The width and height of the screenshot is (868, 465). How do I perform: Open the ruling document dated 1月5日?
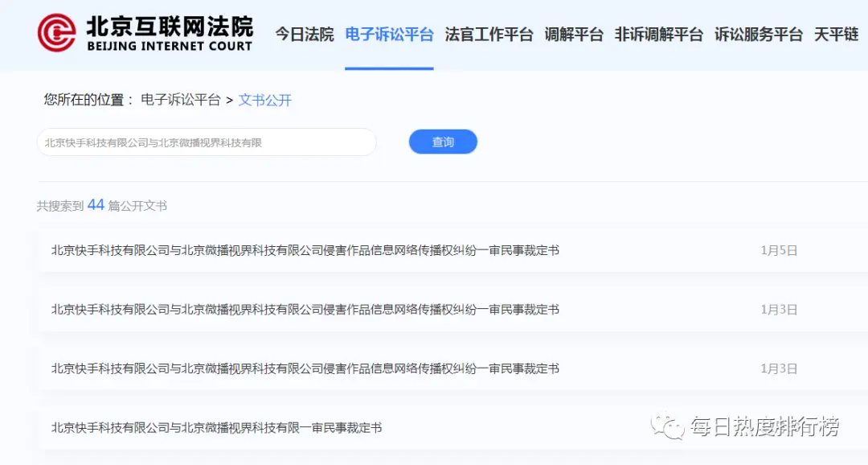(305, 250)
